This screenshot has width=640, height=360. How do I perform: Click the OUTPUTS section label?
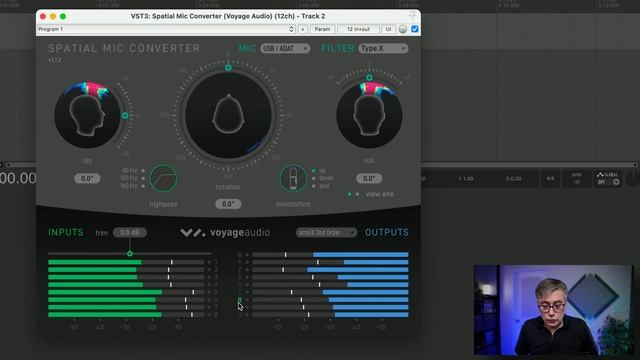387,233
